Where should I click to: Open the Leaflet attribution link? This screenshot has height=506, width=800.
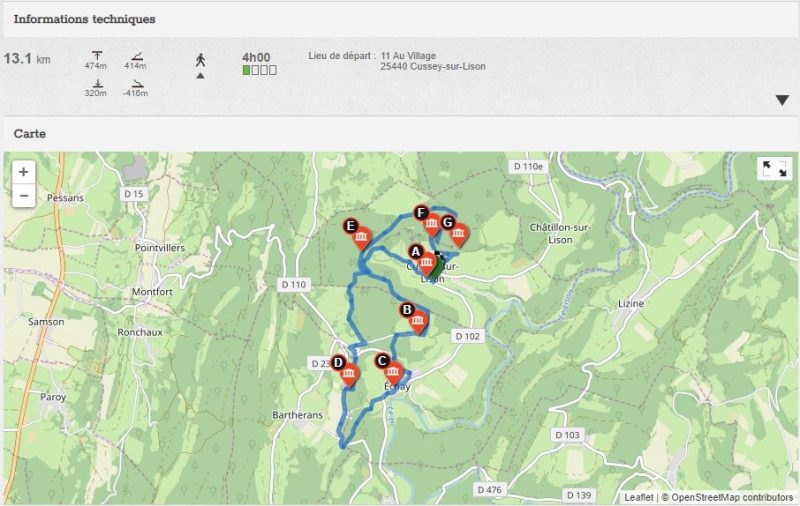pos(638,497)
